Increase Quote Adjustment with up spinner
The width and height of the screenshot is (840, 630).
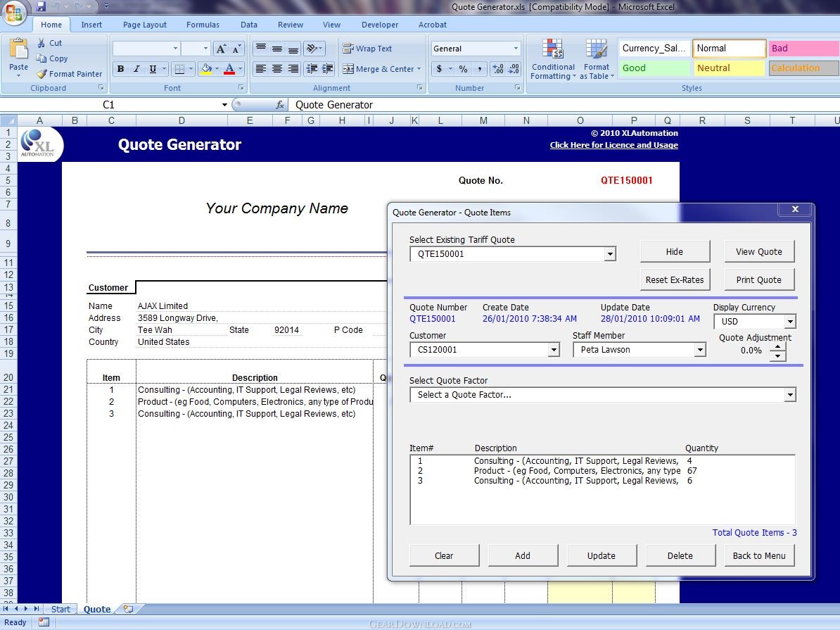tap(778, 346)
